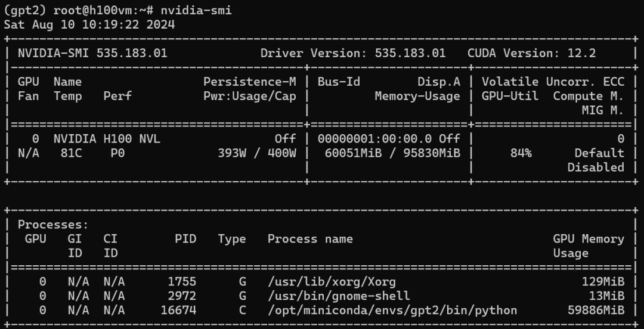644x329 pixels.
Task: Click the Persistence-M column header
Action: coord(249,82)
